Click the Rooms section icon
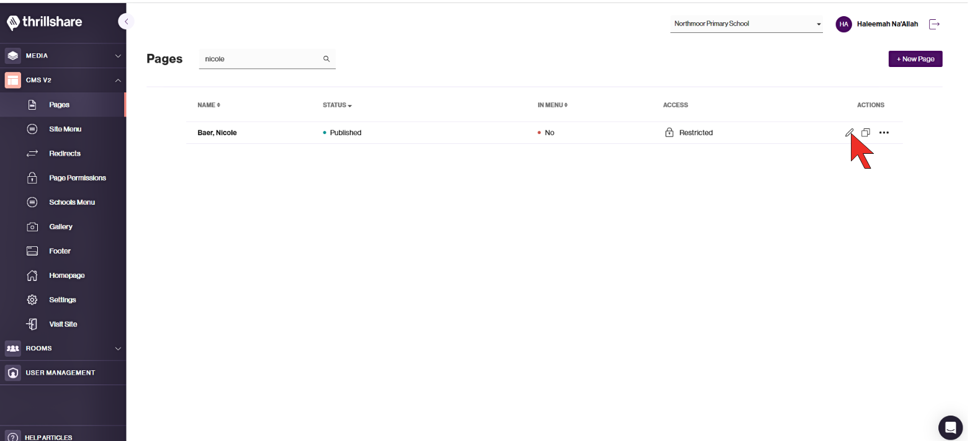This screenshot has width=980, height=441. pyautogui.click(x=12, y=349)
